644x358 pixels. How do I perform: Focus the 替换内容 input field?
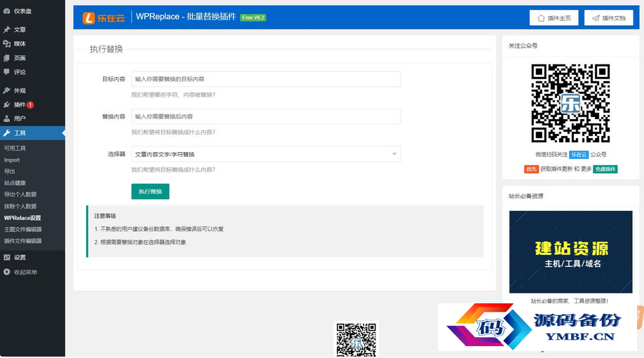[266, 116]
